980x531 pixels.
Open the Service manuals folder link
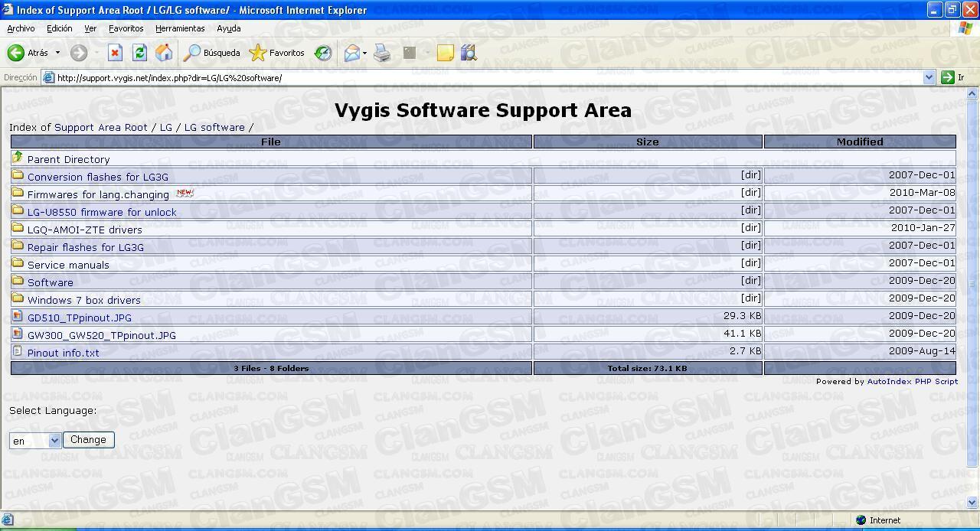[x=68, y=265]
